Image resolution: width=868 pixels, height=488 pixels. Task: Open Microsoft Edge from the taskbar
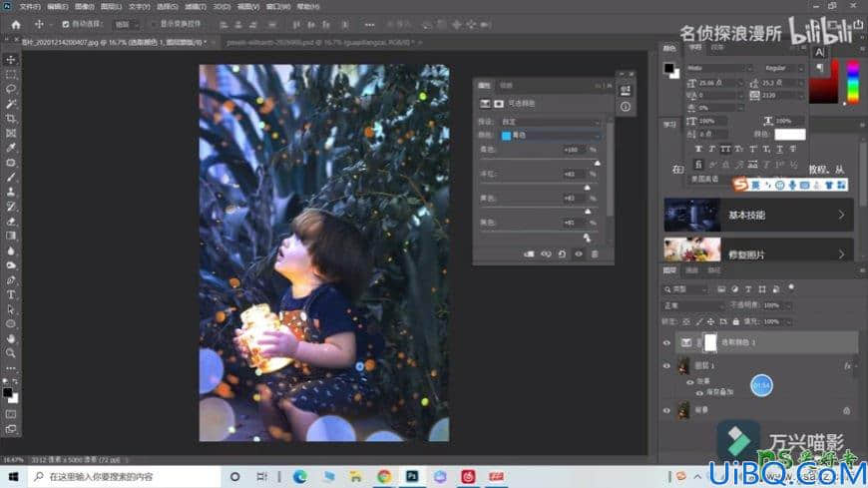[299, 476]
